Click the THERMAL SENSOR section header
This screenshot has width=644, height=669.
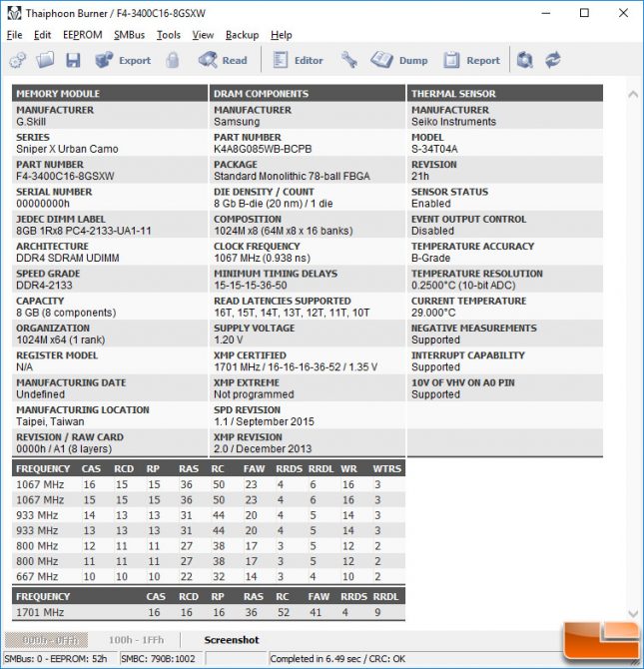coord(505,94)
